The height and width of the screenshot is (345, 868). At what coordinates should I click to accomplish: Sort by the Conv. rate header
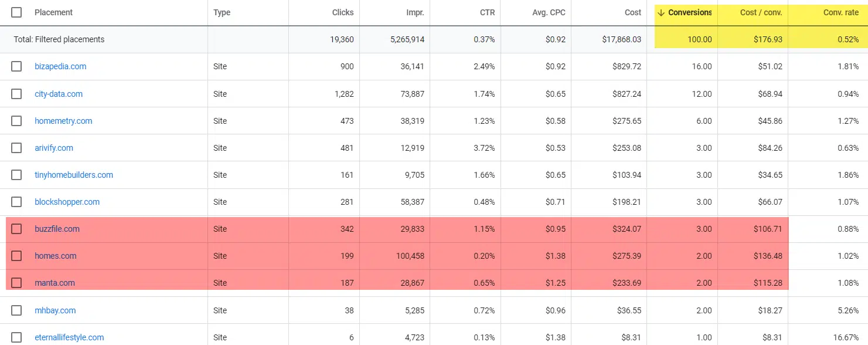coord(840,12)
